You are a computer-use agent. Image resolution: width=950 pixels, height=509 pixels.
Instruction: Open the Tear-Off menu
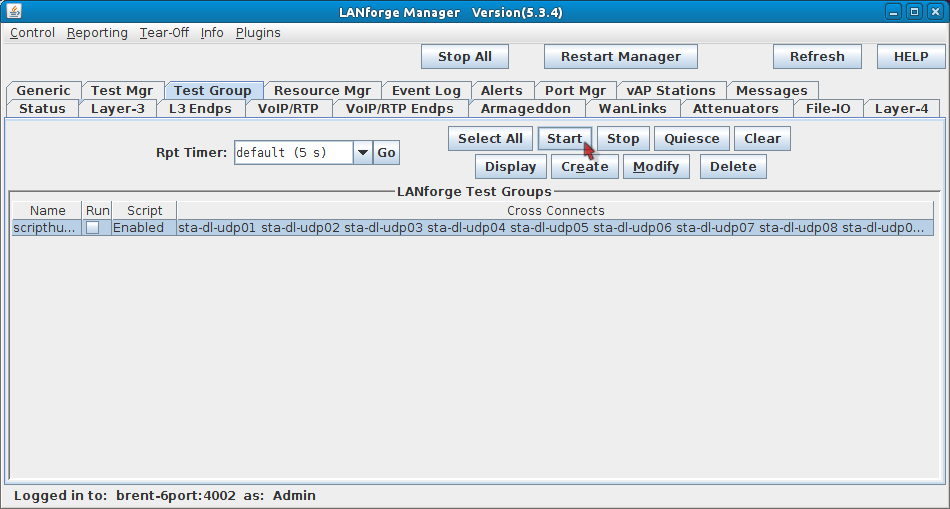click(x=164, y=33)
